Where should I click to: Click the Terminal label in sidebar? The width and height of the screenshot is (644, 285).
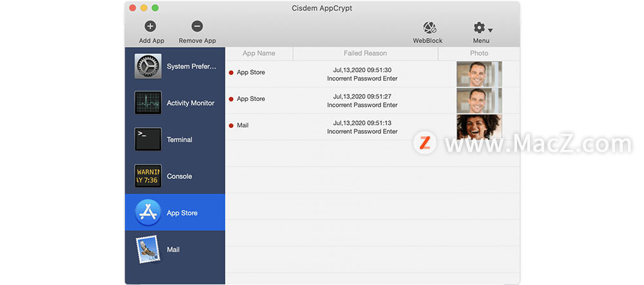click(180, 140)
